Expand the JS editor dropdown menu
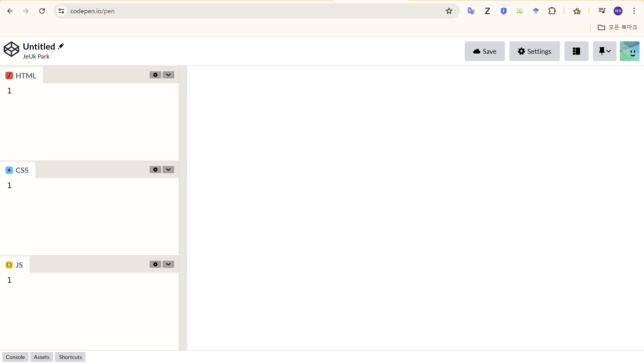644x363 pixels. tap(168, 264)
